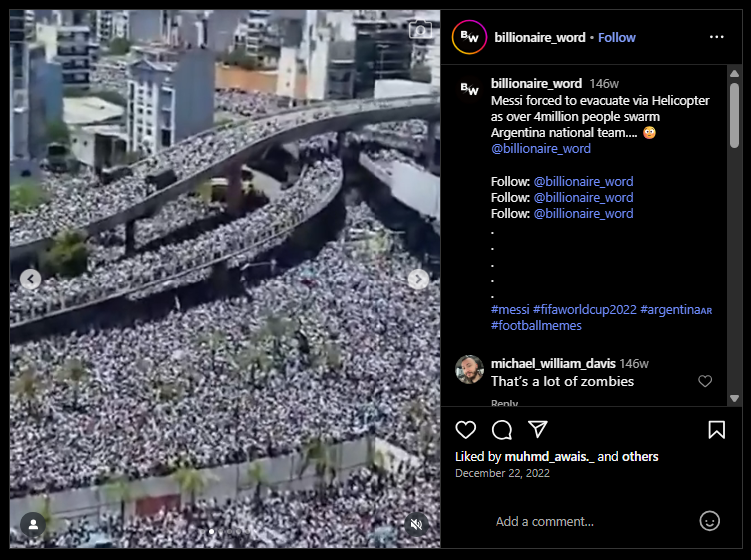Open billionaire_word profile picture in header

pos(469,37)
